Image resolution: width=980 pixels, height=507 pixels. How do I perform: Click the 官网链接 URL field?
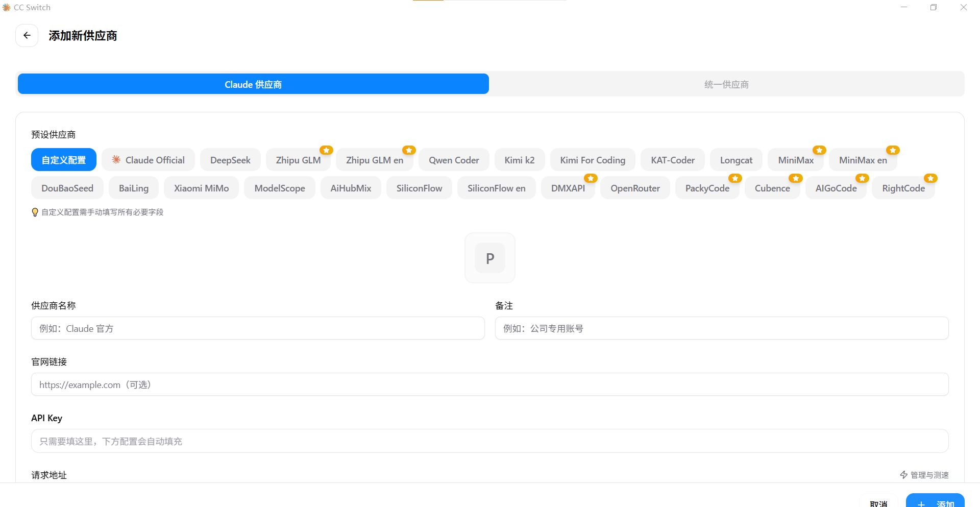pyautogui.click(x=490, y=384)
